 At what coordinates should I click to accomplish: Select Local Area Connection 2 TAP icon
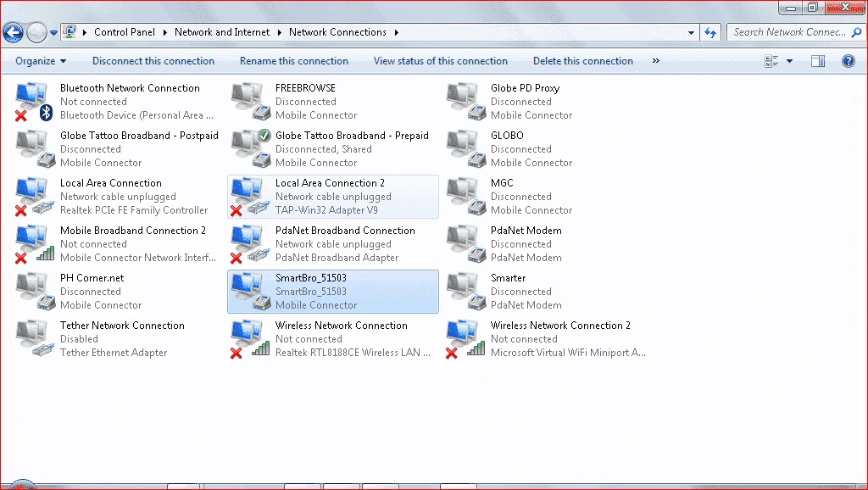pos(250,197)
